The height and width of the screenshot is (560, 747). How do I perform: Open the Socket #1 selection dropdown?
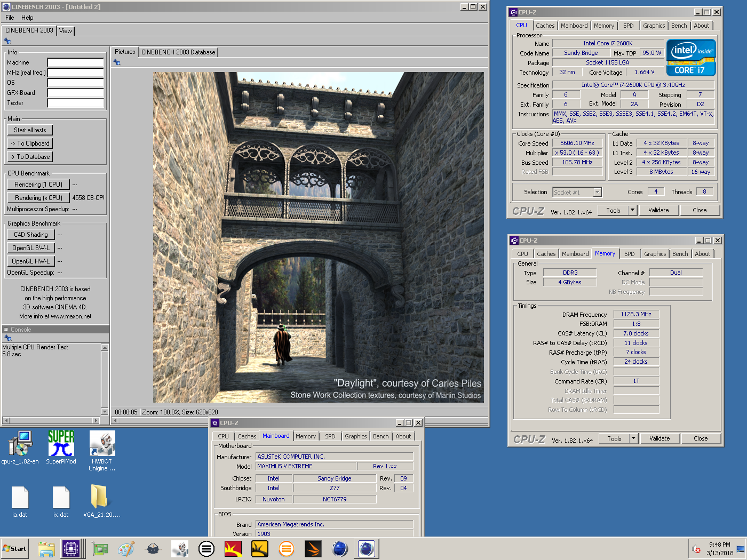[x=577, y=192]
